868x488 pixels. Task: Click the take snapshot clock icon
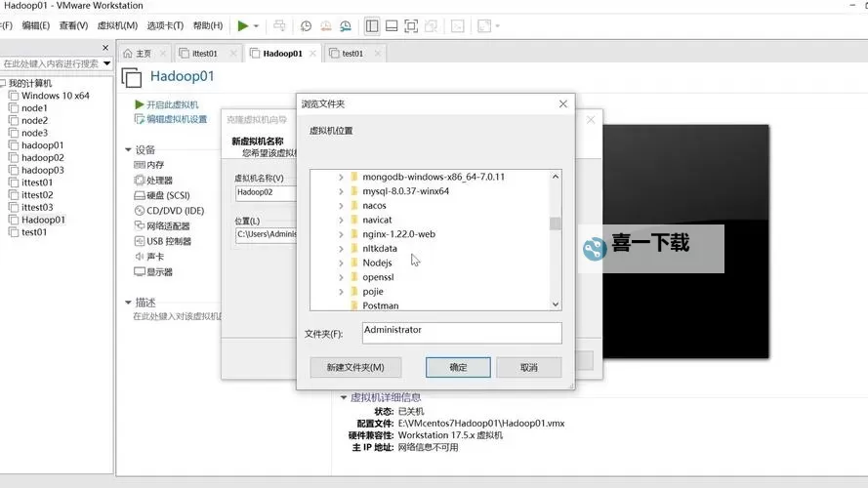pyautogui.click(x=306, y=25)
